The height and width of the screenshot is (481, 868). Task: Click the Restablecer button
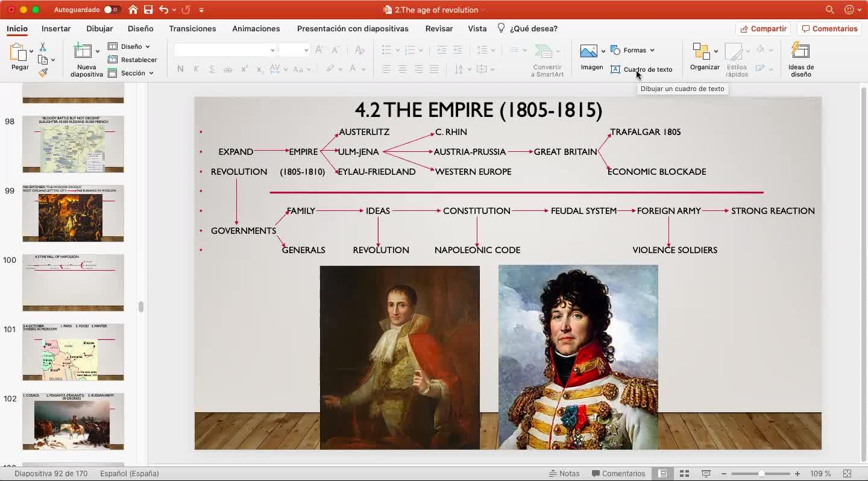[133, 60]
